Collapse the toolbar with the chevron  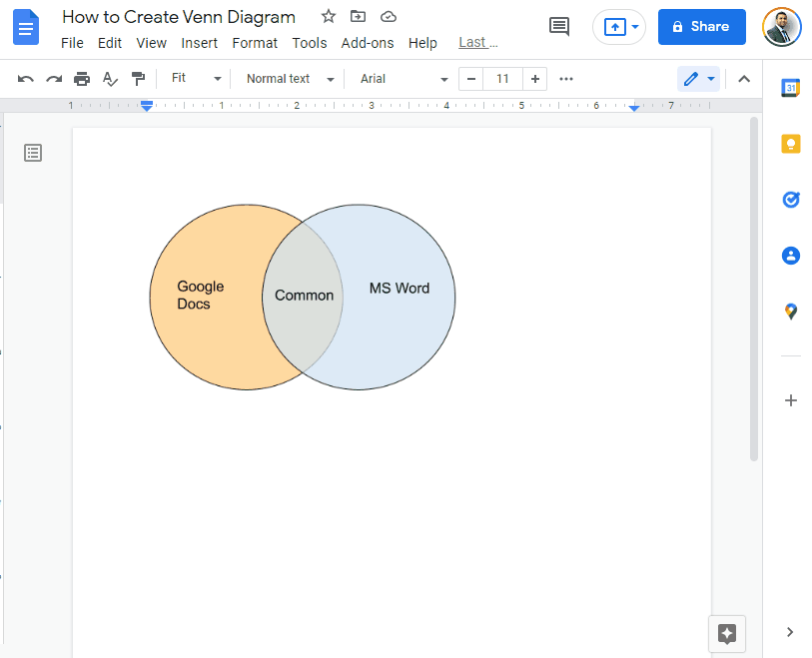[x=744, y=78]
